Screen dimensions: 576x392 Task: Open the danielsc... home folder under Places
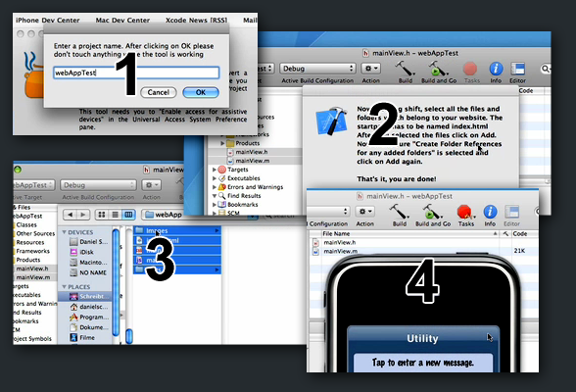click(89, 307)
